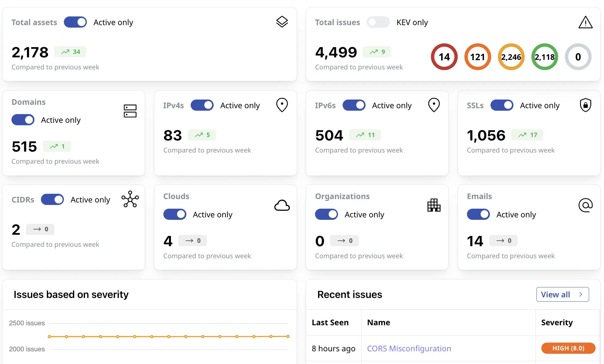Open the CORS Misconfiguration issue link
The height and width of the screenshot is (364, 604).
click(x=409, y=348)
